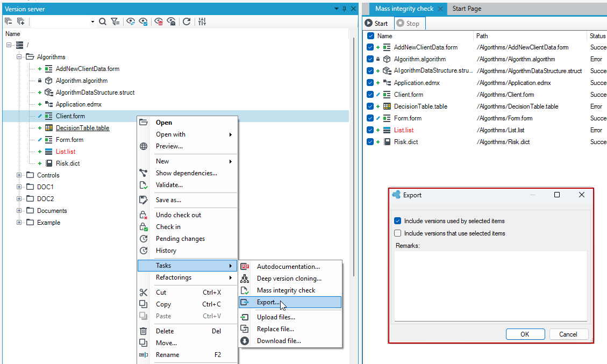Click the Documents folder icon

click(30, 211)
